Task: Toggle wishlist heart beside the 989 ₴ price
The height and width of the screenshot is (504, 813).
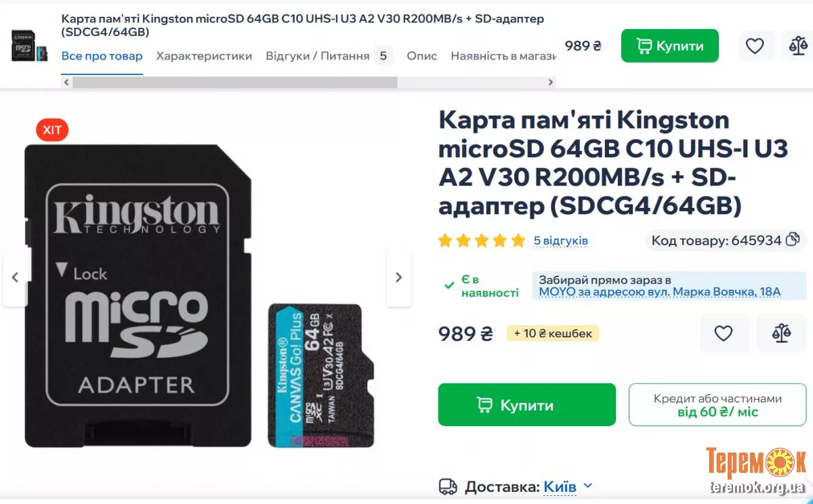Action: point(724,333)
